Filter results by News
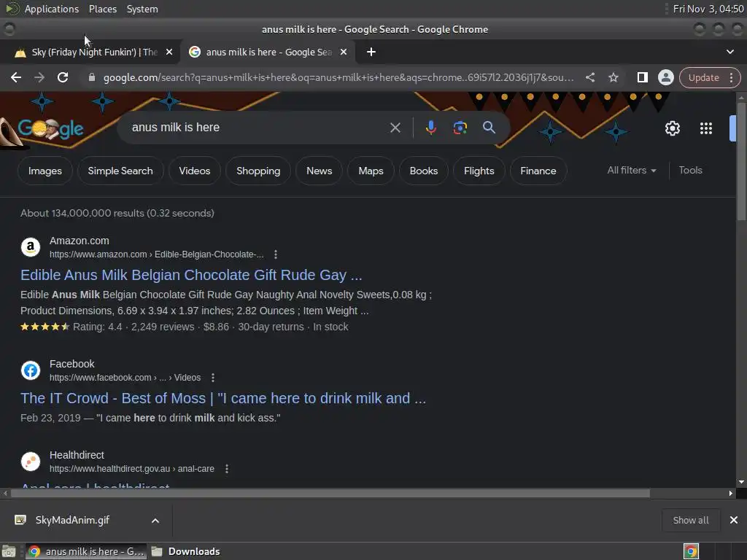The width and height of the screenshot is (747, 560). point(320,171)
